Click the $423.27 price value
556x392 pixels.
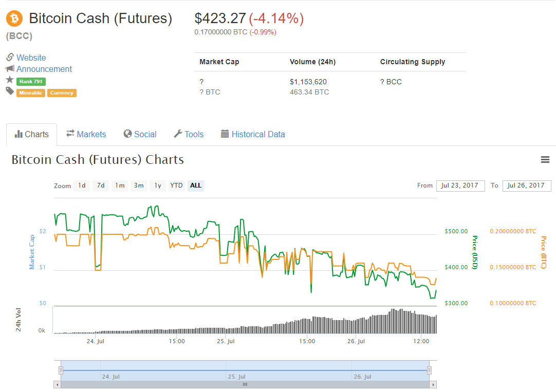pyautogui.click(x=220, y=18)
